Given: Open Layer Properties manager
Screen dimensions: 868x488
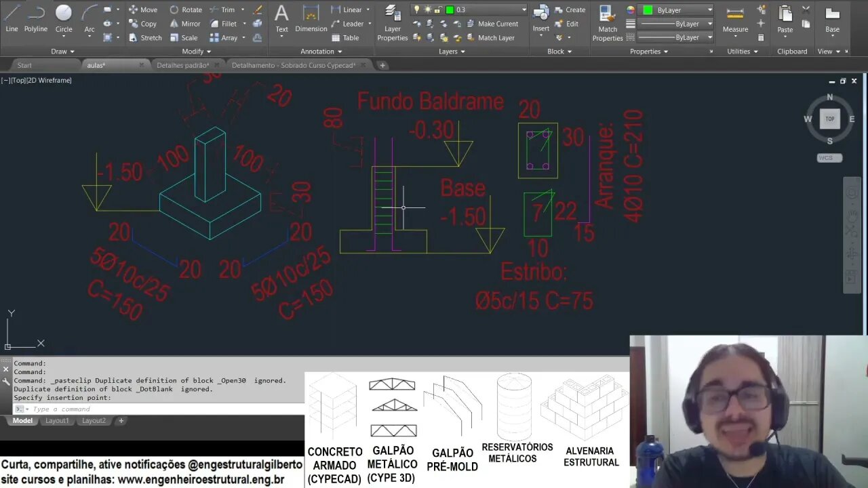Looking at the screenshot, I should pos(393,22).
